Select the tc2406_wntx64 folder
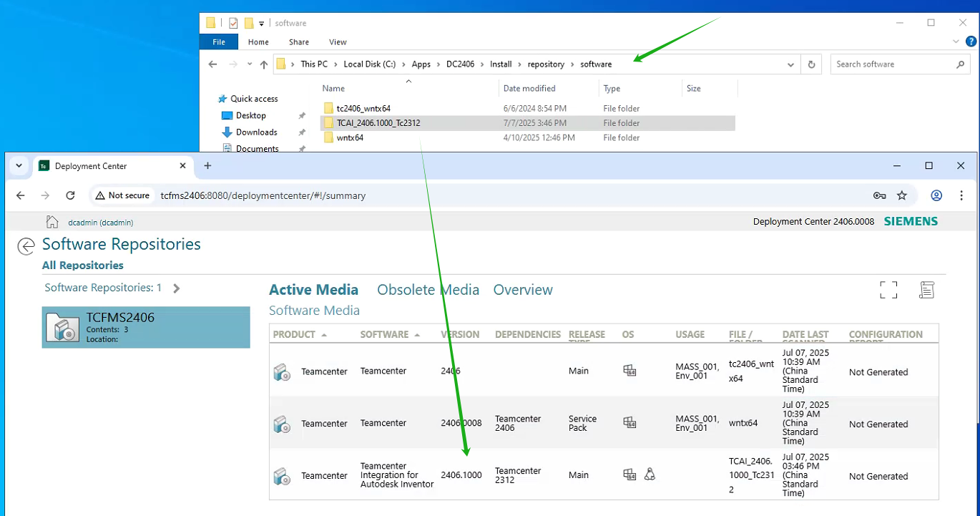This screenshot has width=980, height=516. pos(363,109)
